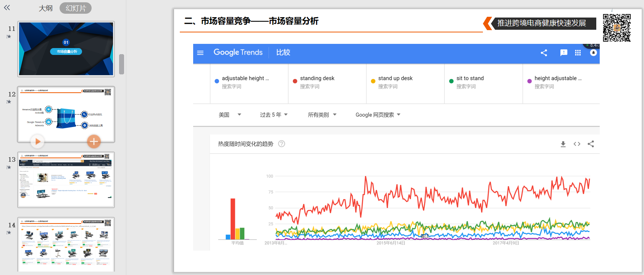This screenshot has width=644, height=275.
Task: Select the 幻灯片 slides tab
Action: (x=76, y=8)
